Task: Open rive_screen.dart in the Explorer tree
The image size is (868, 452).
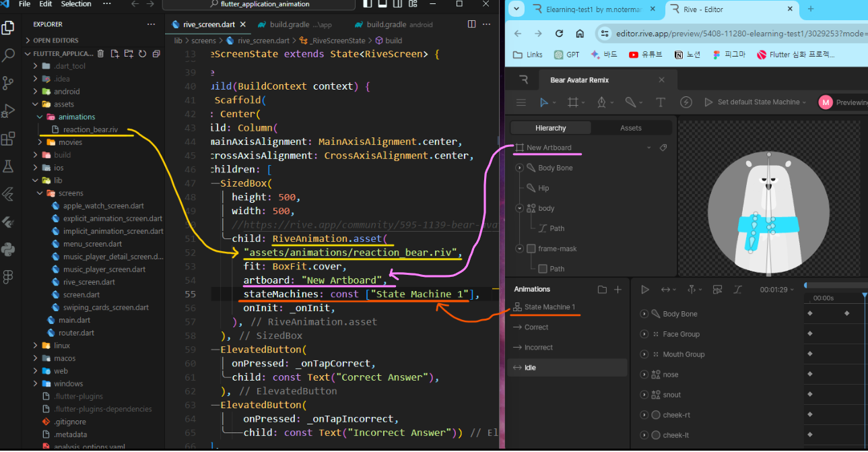Action: point(88,282)
